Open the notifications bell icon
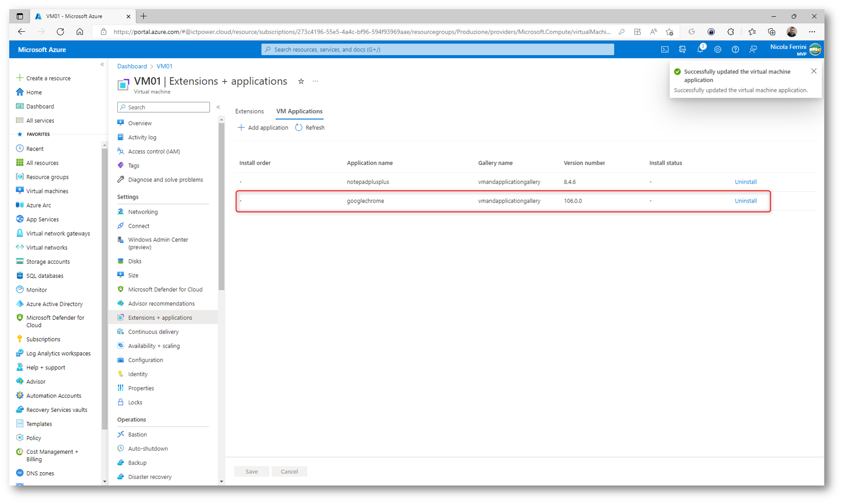Viewport: 843px width, 504px height. point(700,50)
